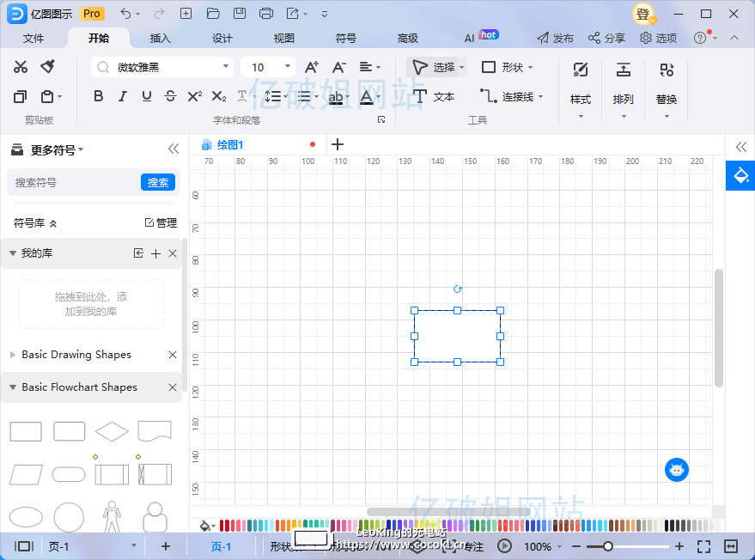Open the AI tab
Viewport: 755px width, 560px height.
470,39
